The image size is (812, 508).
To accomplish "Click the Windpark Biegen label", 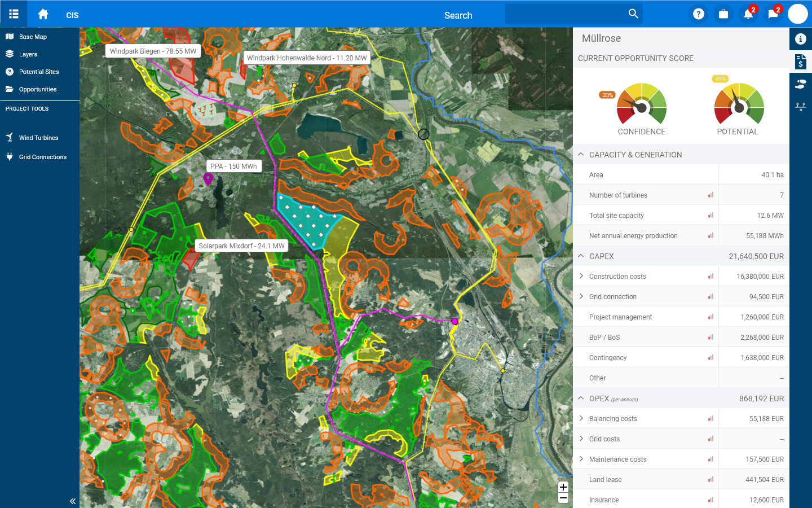I will tap(152, 51).
